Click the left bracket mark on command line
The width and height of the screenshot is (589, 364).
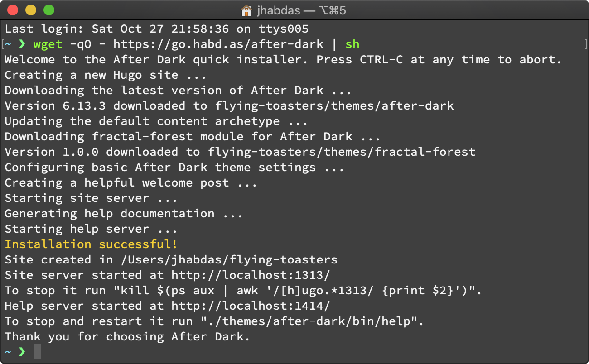click(x=2, y=44)
